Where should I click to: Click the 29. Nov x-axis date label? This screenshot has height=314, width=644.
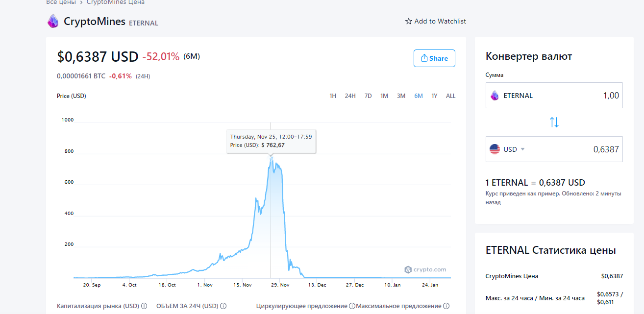[280, 285]
